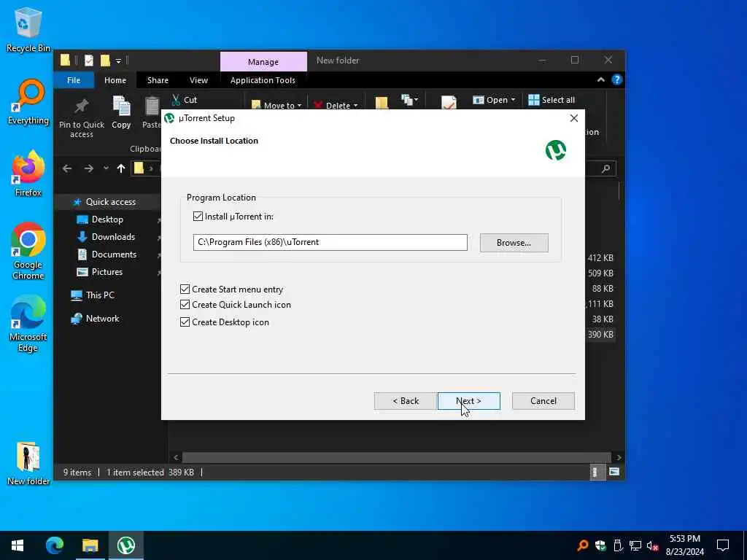Select the Manage contextual tab
747x560 pixels.
263,62
